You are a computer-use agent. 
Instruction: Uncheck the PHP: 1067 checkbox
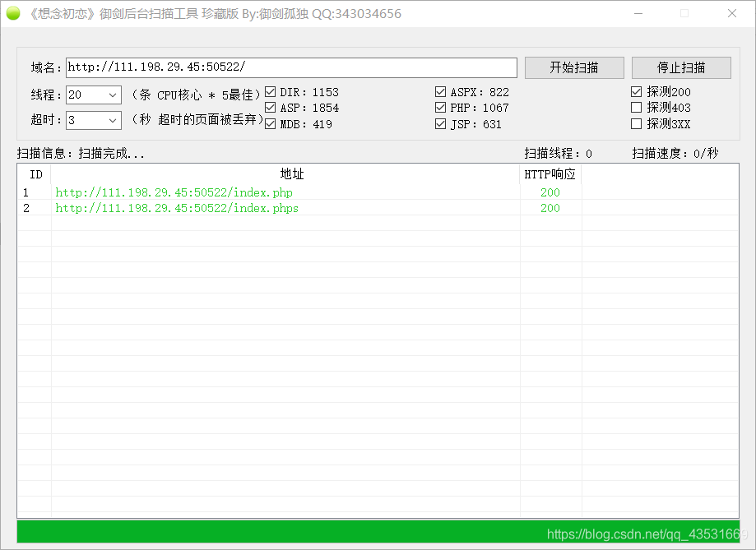440,107
